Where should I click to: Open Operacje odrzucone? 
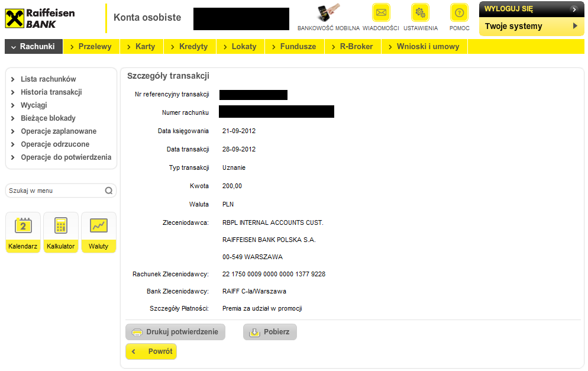[x=55, y=144]
